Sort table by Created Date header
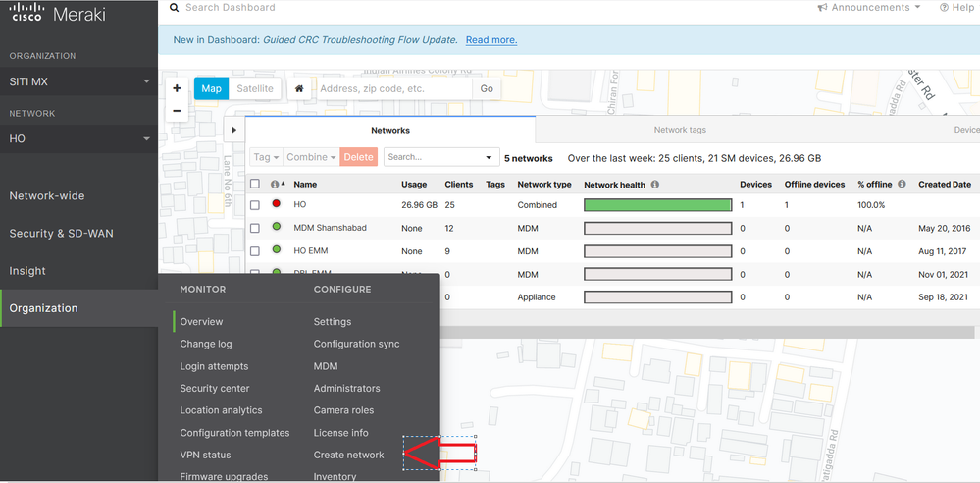The height and width of the screenshot is (483, 980). [945, 185]
